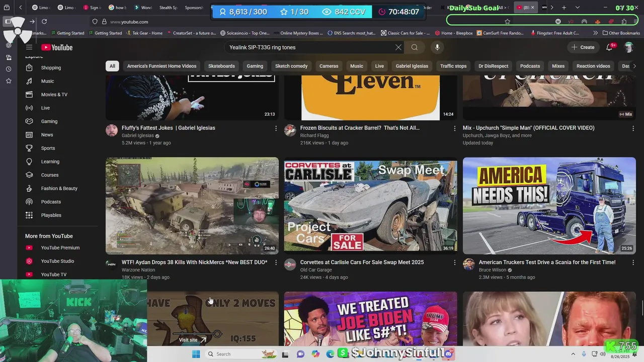Click the Visit site ad link
This screenshot has height=362, width=644.
click(x=193, y=340)
